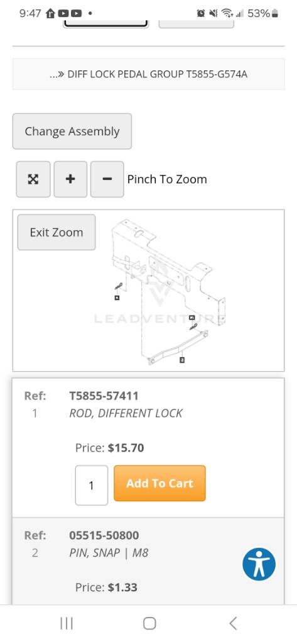Open the DIFF LOCK PEDAL GROUP breadcrumb

pyautogui.click(x=148, y=74)
